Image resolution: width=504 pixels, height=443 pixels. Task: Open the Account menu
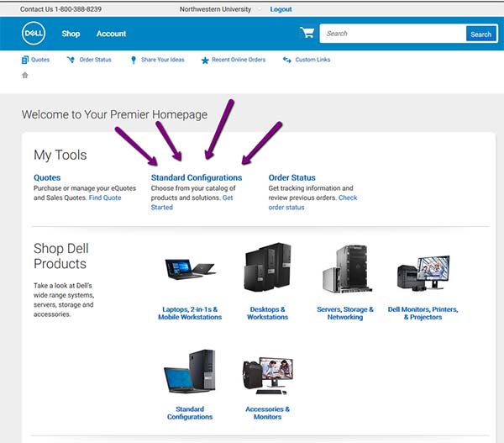pyautogui.click(x=111, y=34)
